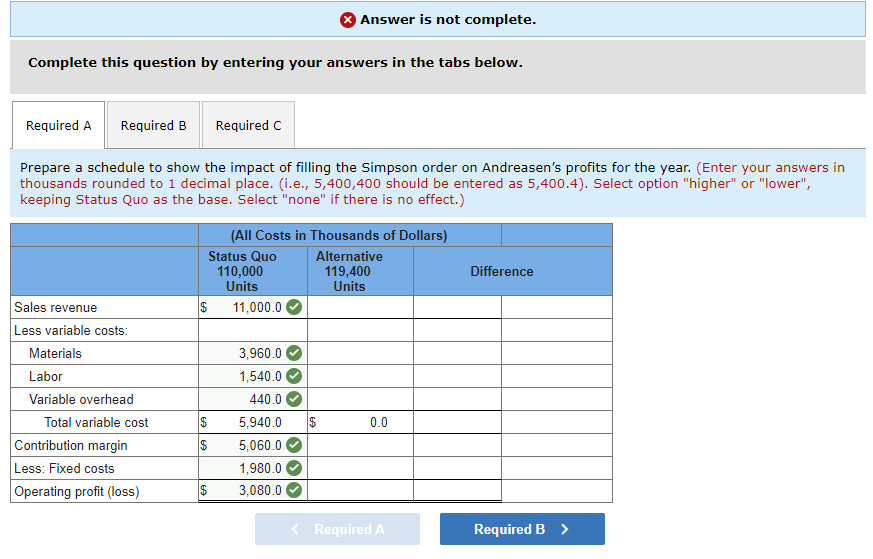Click the Operating profit (loss) row label
Image resolution: width=873 pixels, height=559 pixels.
click(x=77, y=491)
